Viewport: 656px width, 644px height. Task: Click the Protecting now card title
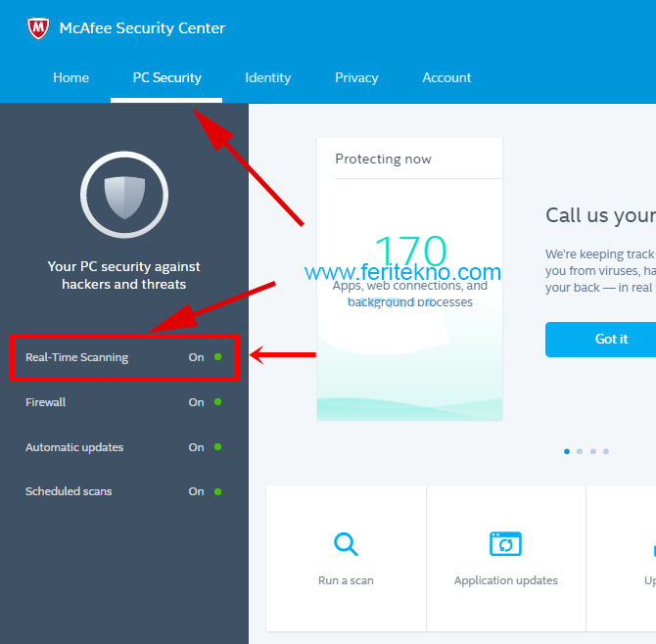[x=383, y=160]
